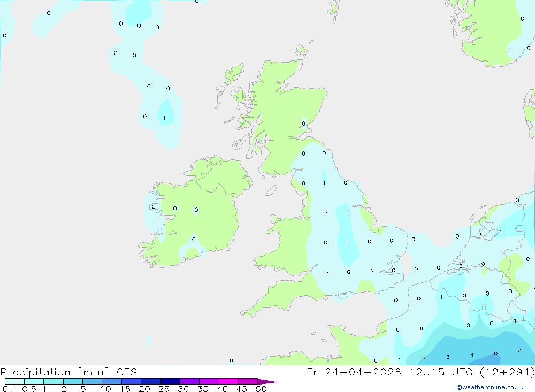This screenshot has height=392, width=535.
Task: Click the '(12+291)' forecast offset text
Action: [x=507, y=372]
